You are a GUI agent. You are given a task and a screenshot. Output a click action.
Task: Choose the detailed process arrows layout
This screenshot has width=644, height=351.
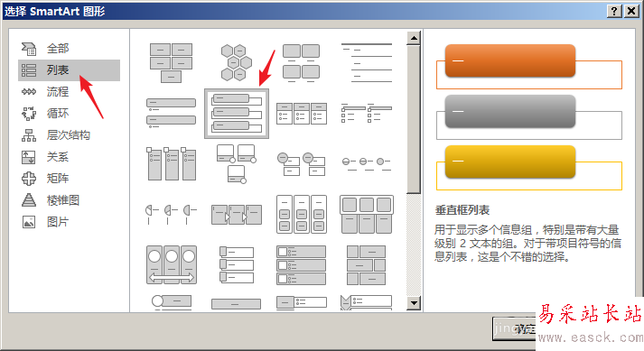click(x=237, y=214)
